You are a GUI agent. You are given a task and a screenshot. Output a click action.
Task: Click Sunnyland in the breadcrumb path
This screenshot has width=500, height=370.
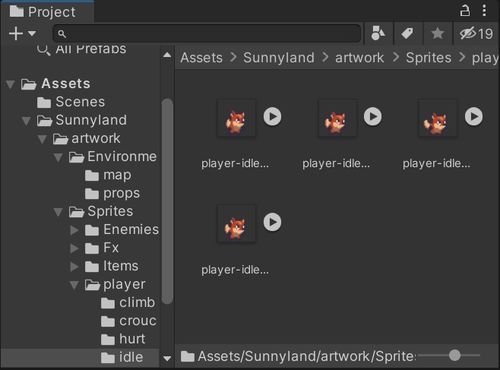[x=279, y=58]
